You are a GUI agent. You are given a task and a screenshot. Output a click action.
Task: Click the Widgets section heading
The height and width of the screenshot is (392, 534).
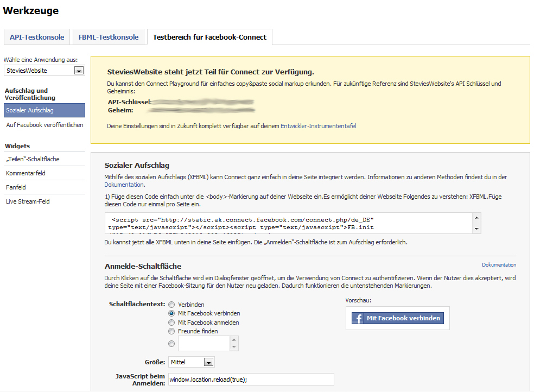[x=17, y=146]
